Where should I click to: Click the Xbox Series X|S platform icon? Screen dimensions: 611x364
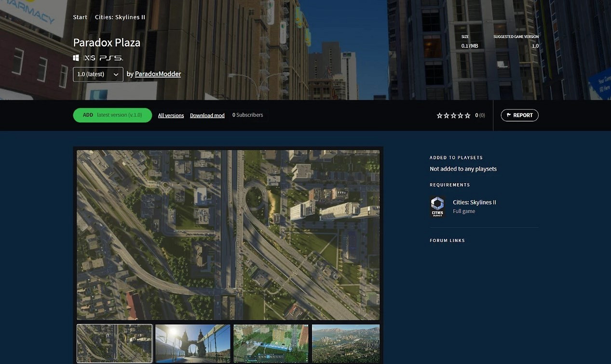click(x=89, y=58)
